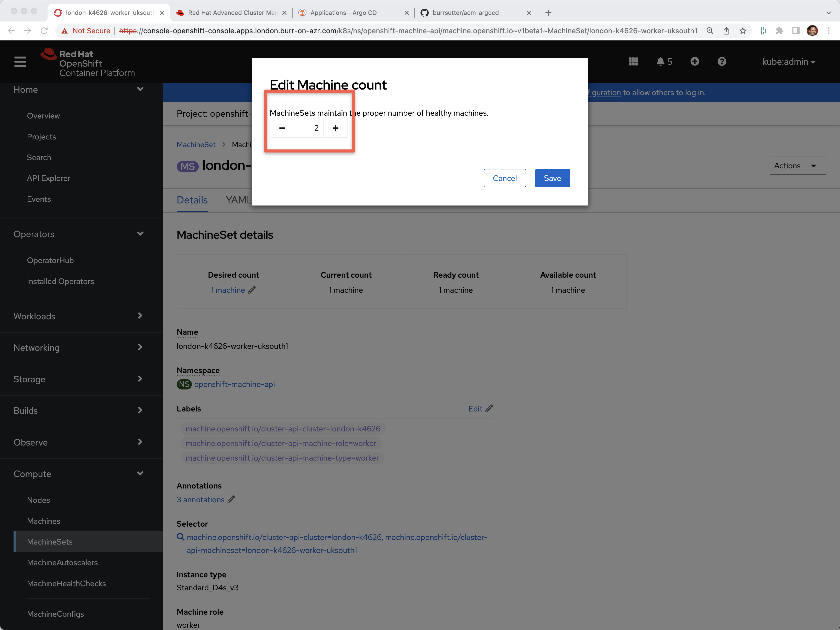Click the browser extensions puzzle icon
This screenshot has width=840, height=630.
[x=779, y=31]
